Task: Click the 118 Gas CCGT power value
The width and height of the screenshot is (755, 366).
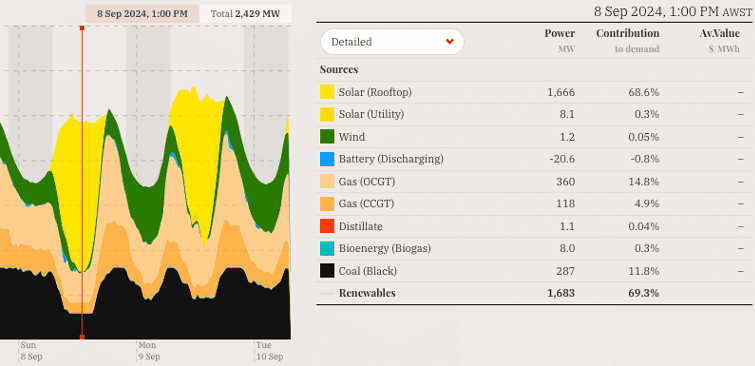Action: pyautogui.click(x=566, y=204)
